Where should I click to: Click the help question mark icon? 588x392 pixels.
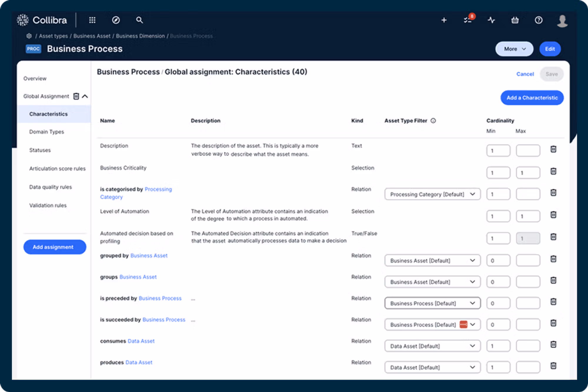coord(539,20)
